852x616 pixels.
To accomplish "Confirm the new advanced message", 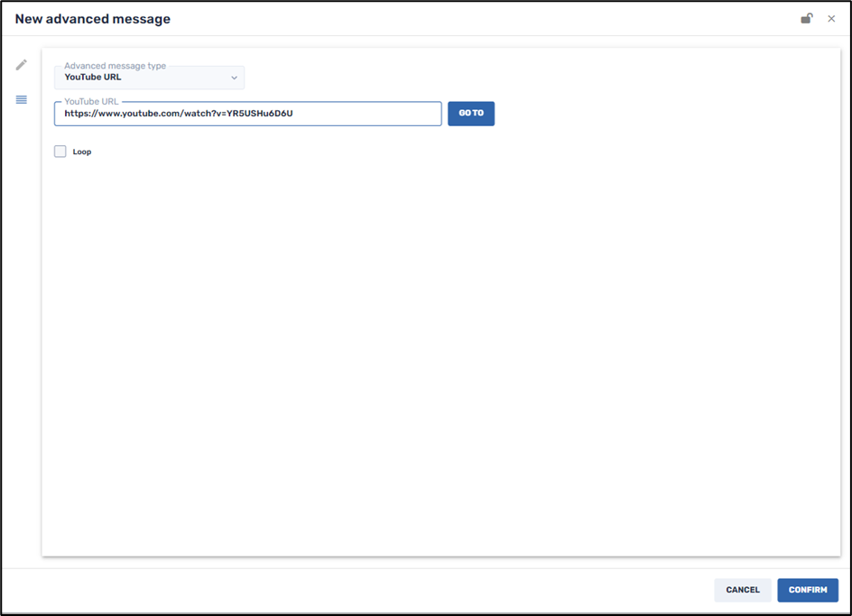I will [808, 590].
